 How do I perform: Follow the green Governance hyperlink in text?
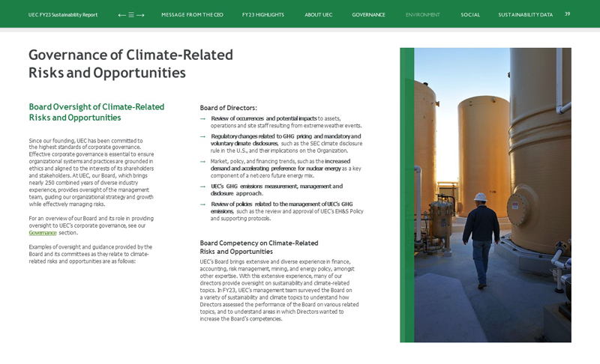pyautogui.click(x=42, y=233)
